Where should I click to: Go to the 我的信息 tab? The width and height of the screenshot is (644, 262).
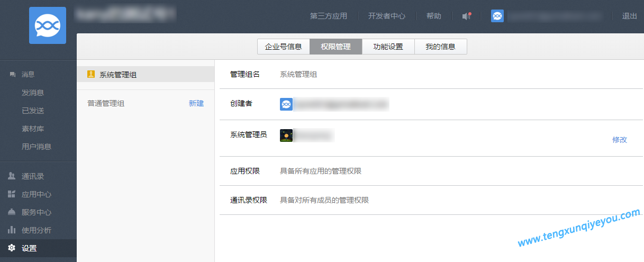(x=440, y=47)
